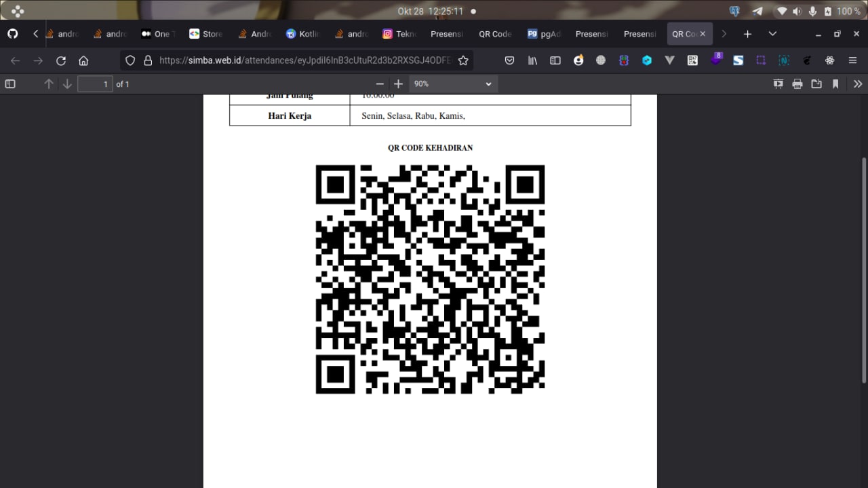Open React developer tools extension
This screenshot has height=488, width=868.
click(830, 60)
